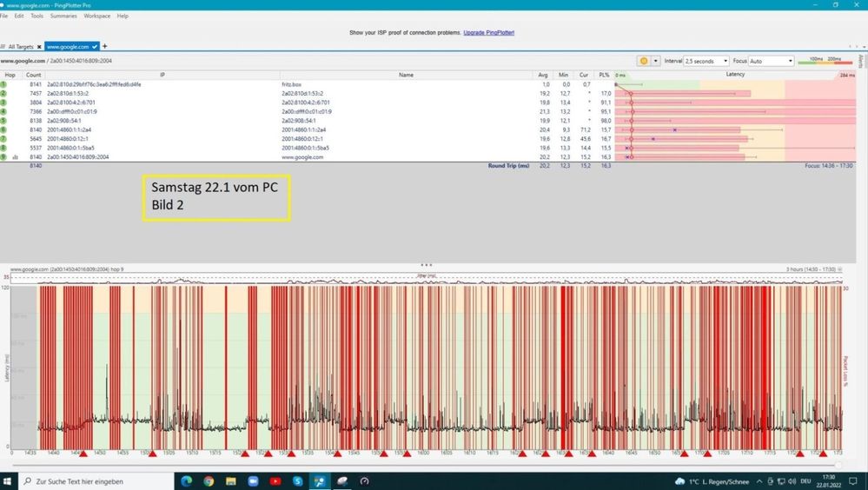Click the hop 5 green circle icon

[3, 121]
